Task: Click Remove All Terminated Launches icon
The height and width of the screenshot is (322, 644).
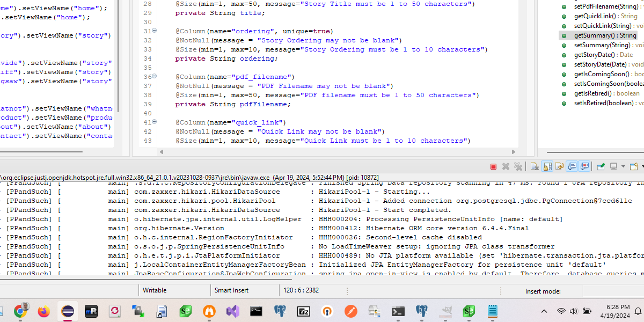Action: [x=518, y=167]
